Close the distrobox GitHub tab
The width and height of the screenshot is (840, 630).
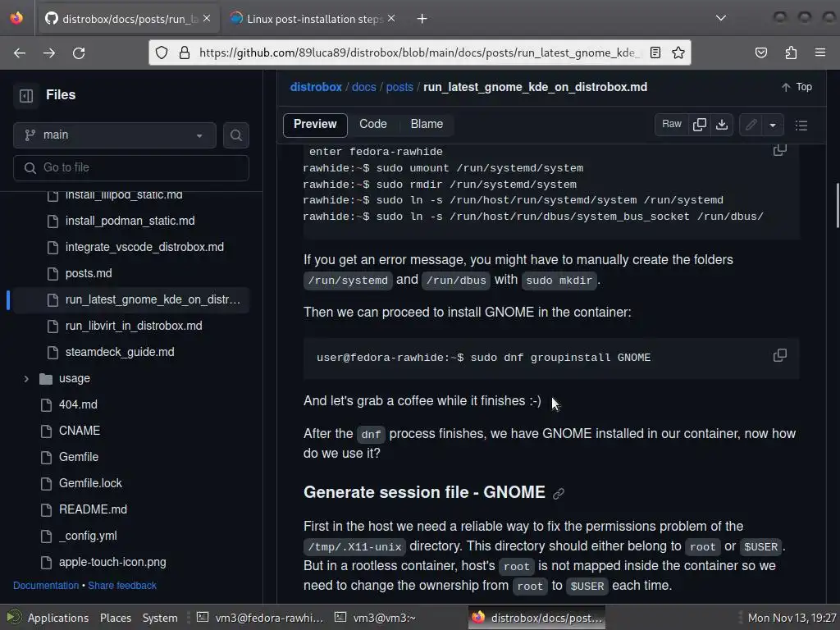click(207, 19)
